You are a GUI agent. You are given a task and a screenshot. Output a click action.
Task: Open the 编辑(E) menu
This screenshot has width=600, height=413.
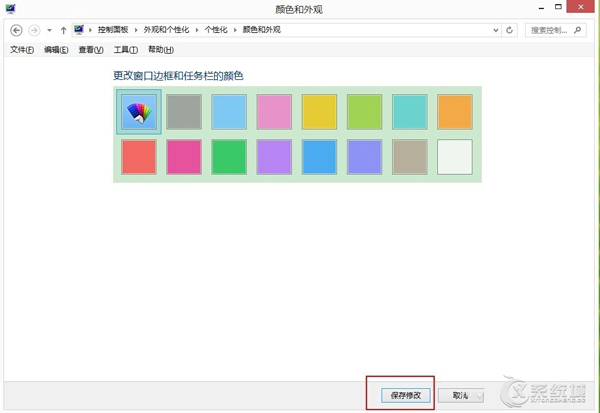pyautogui.click(x=56, y=50)
